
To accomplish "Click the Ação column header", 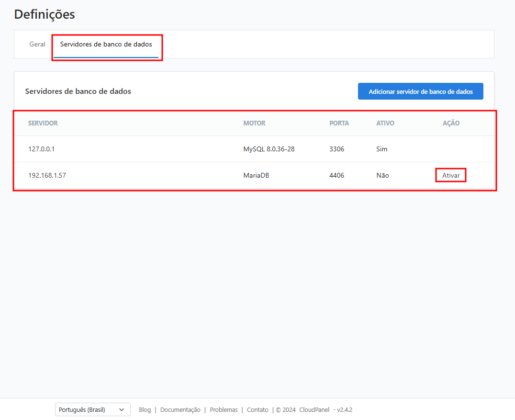I will tap(451, 123).
